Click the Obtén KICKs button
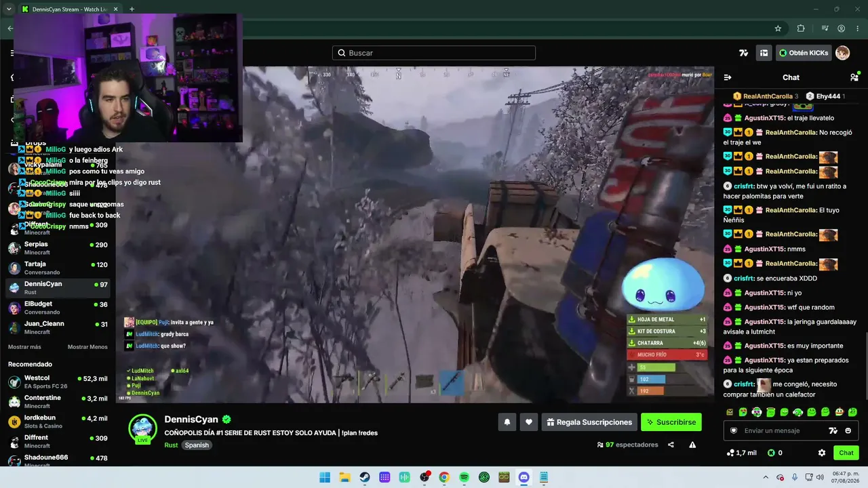This screenshot has width=868, height=488. coord(804,53)
